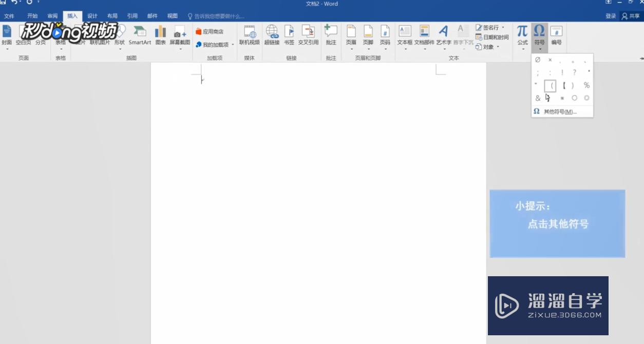Click 其他符号(M) in the symbol gallery
The width and height of the screenshot is (644, 344).
pyautogui.click(x=562, y=111)
